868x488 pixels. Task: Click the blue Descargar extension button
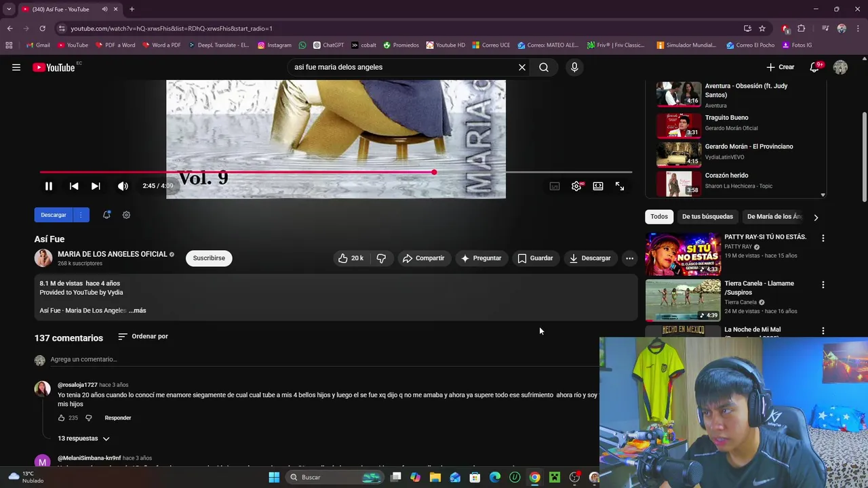click(x=54, y=215)
